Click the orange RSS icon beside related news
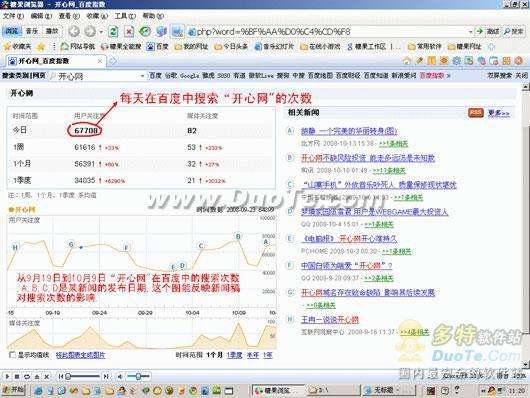The width and height of the screenshot is (530, 398). [x=476, y=113]
